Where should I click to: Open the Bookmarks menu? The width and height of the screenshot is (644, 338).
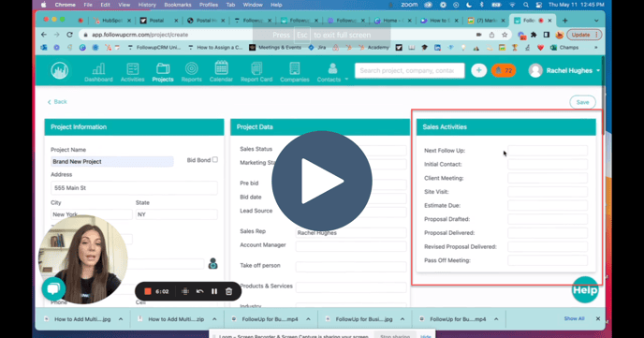(x=178, y=5)
